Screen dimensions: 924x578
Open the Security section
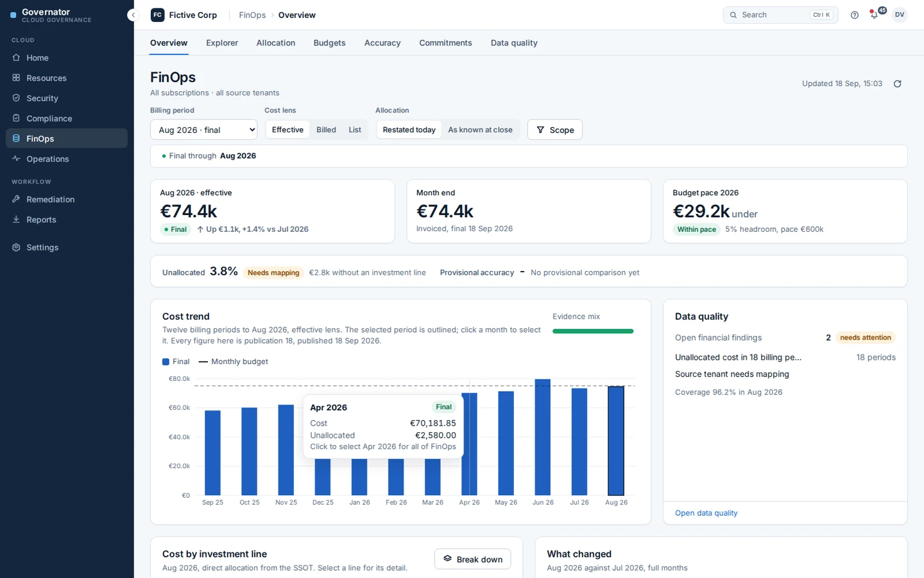67,98
